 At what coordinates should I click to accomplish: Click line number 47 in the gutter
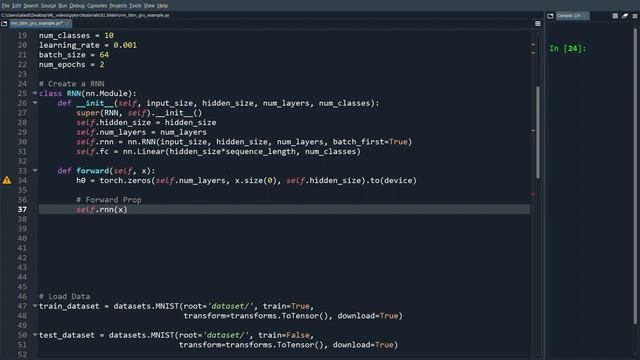[22, 306]
